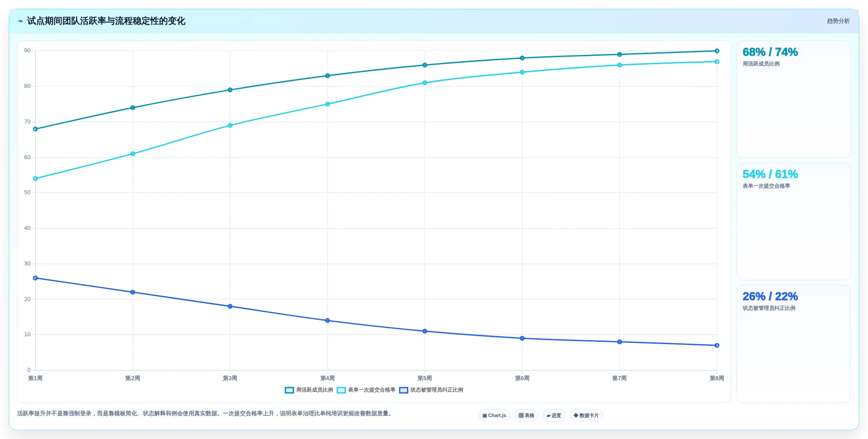This screenshot has height=439, width=868.
Task: Click 状态被管理员纠正比例 point at 第7周
Action: pyautogui.click(x=619, y=342)
